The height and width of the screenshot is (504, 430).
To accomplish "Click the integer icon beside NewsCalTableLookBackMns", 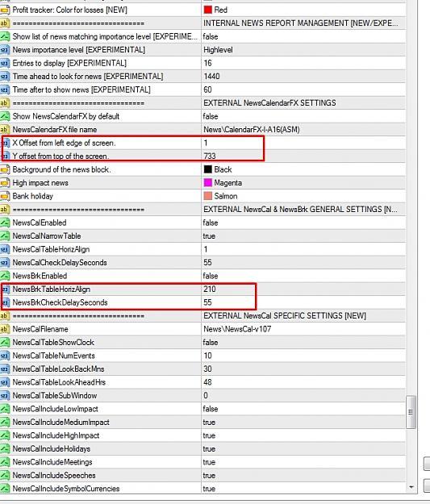I will click(5, 369).
